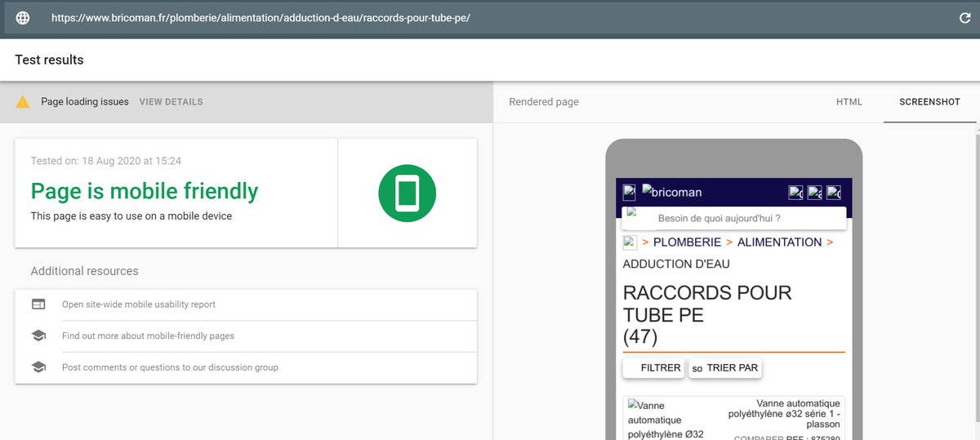Open VIEW DETAILS for page loading issues
The image size is (980, 440).
[x=171, y=102]
